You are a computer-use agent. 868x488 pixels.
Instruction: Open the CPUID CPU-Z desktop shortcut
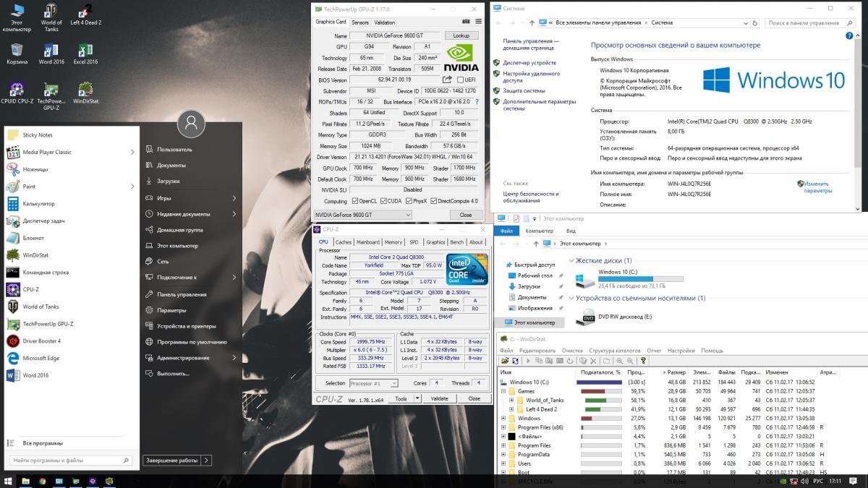pyautogui.click(x=17, y=94)
